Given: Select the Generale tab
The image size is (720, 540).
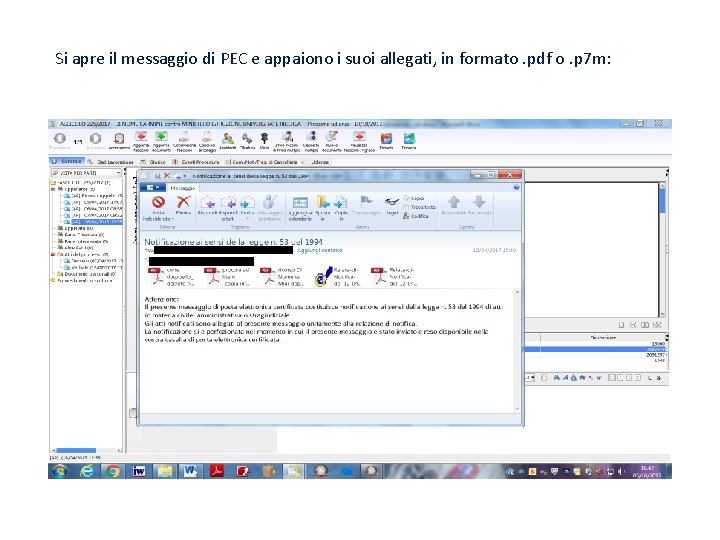Looking at the screenshot, I should tap(67, 162).
